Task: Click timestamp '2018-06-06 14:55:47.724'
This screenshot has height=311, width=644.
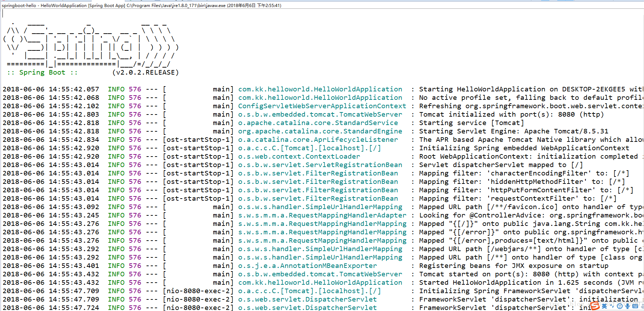Action: (51, 307)
